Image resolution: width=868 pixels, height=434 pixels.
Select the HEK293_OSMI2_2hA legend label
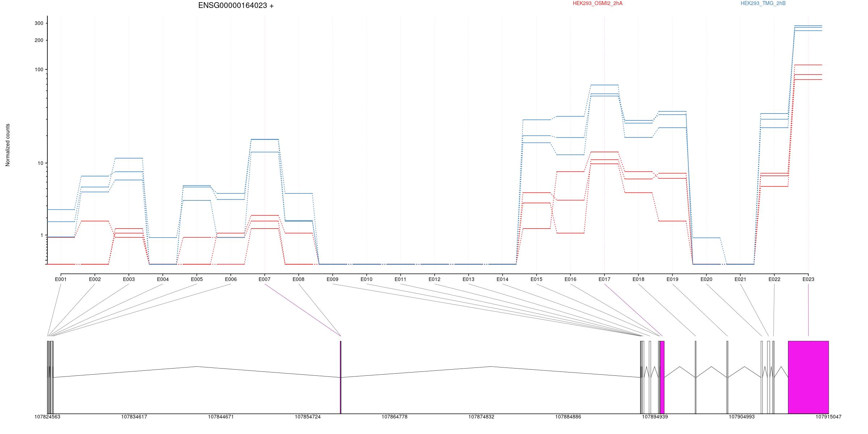[597, 3]
